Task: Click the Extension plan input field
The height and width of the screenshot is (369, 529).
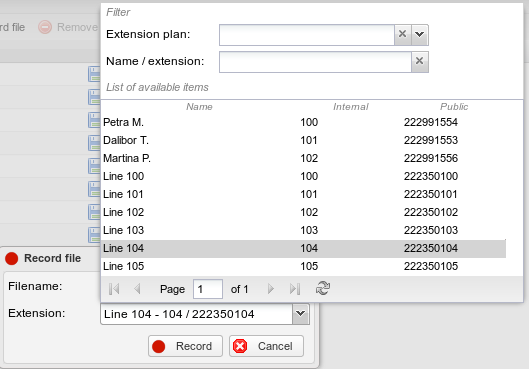Action: tap(307, 35)
